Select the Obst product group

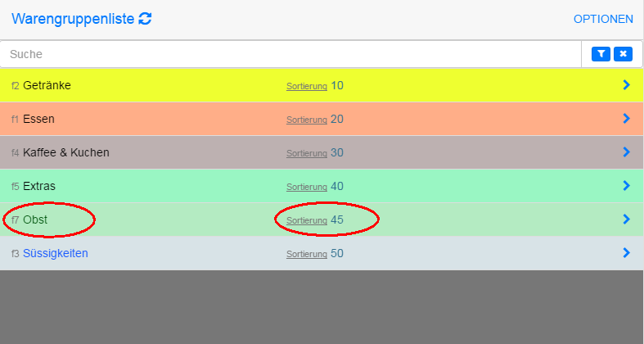click(36, 220)
